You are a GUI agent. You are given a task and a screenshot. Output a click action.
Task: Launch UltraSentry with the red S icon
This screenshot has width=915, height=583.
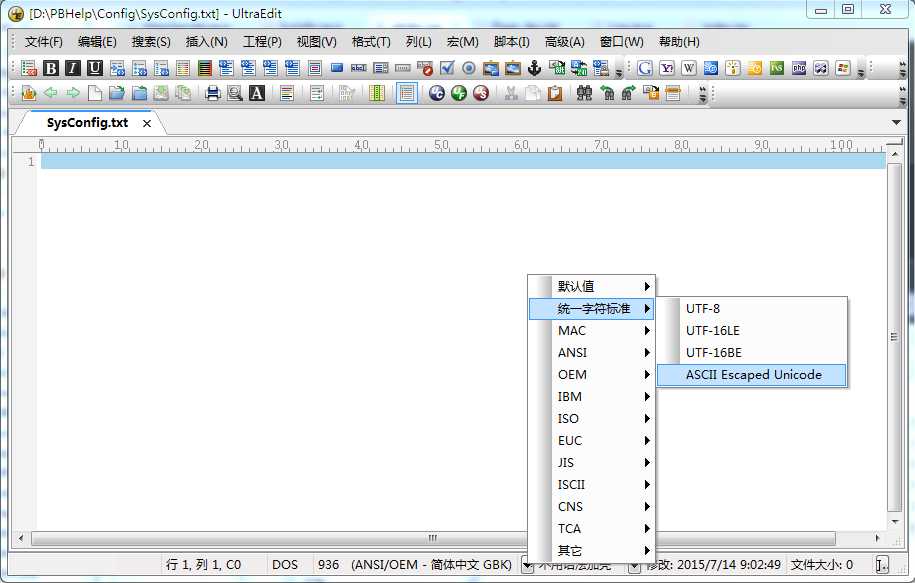tap(481, 93)
